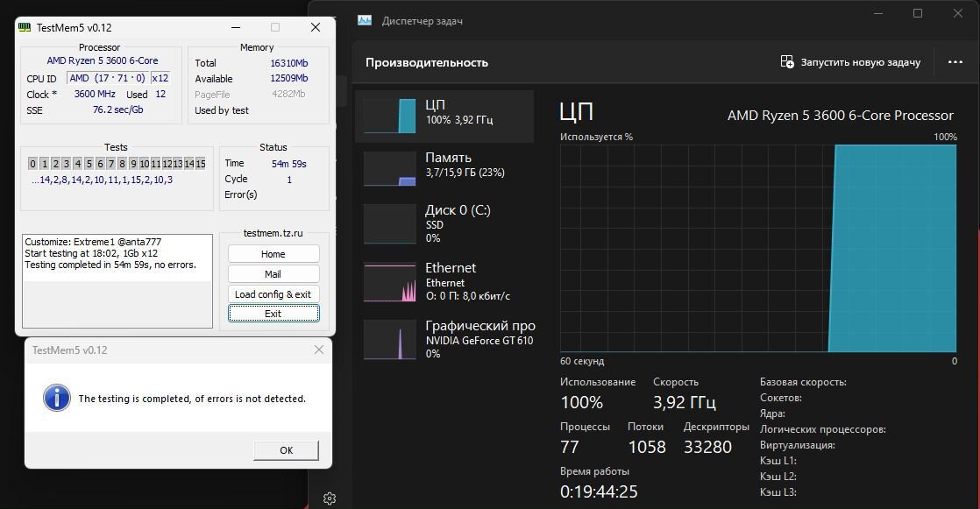Click the Дескрипторы '33280' value
Screen dimensions: 980x509
(x=707, y=447)
